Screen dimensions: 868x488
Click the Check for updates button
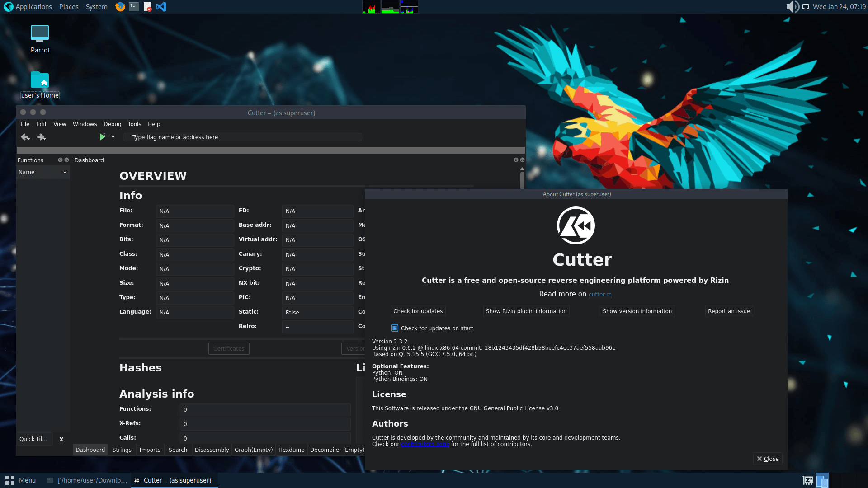point(418,311)
